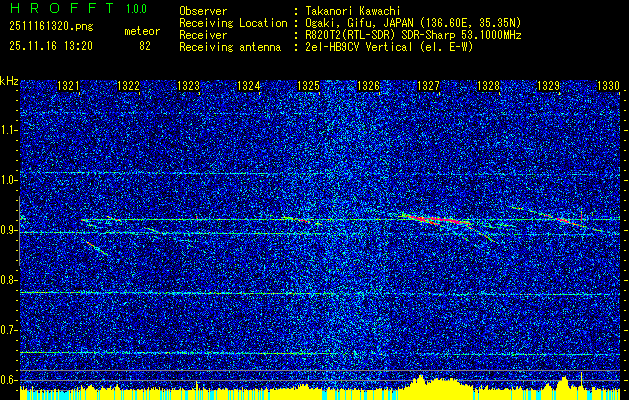The width and height of the screenshot is (629, 400).
Task: Click the HROFFT title text
Action: pyautogui.click(x=62, y=8)
